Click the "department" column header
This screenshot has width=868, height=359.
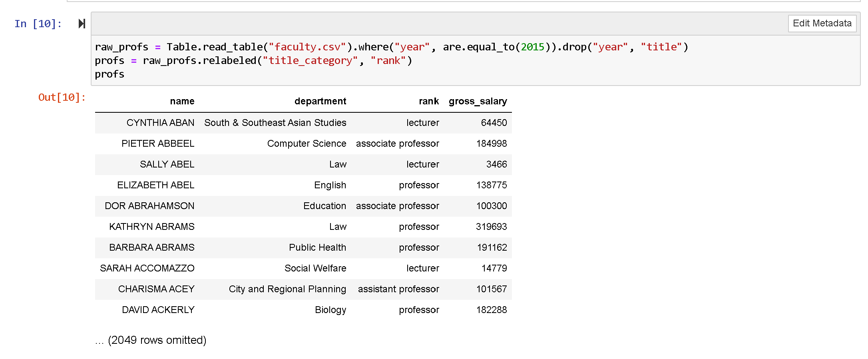pos(320,102)
